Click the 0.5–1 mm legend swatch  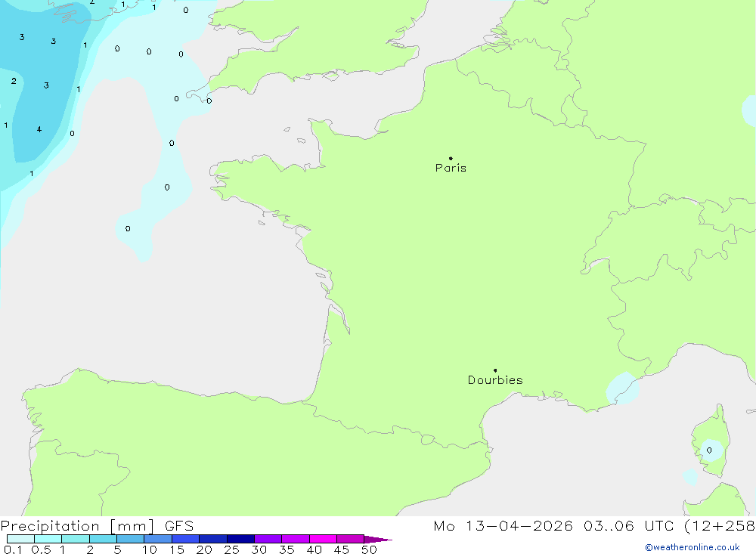pyautogui.click(x=48, y=539)
